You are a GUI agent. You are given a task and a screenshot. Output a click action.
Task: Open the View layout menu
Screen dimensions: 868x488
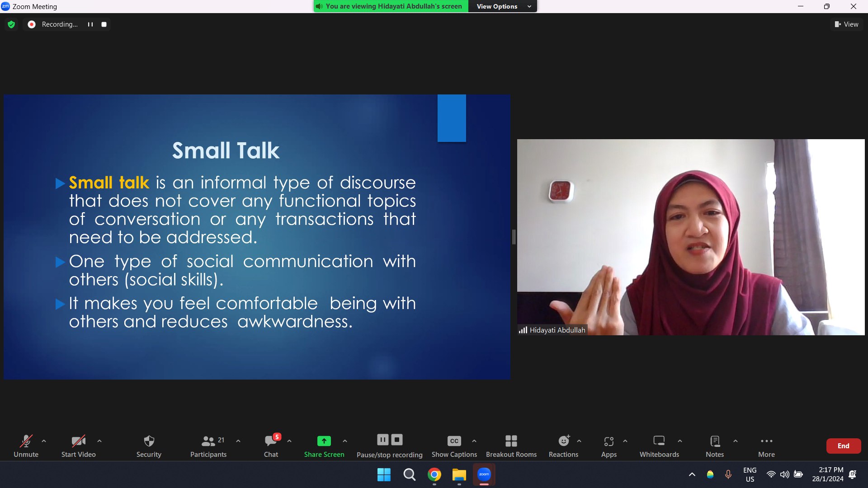[846, 24]
